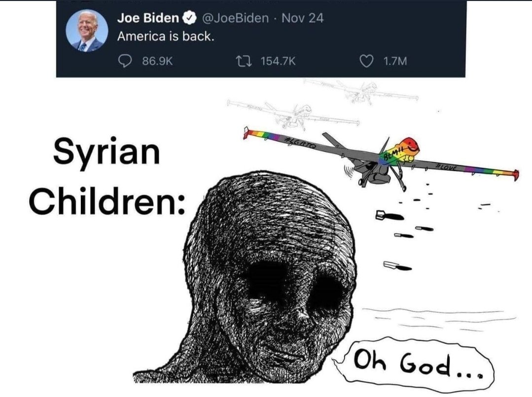The image size is (532, 397).
Task: Click the topmost faded background drone
Action: click(x=362, y=90)
